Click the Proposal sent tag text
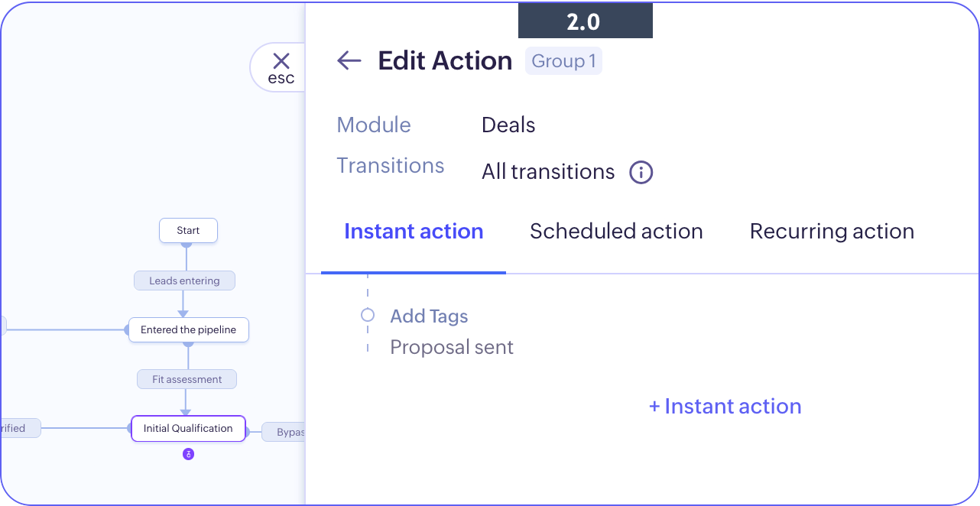The width and height of the screenshot is (980, 506). pyautogui.click(x=452, y=347)
